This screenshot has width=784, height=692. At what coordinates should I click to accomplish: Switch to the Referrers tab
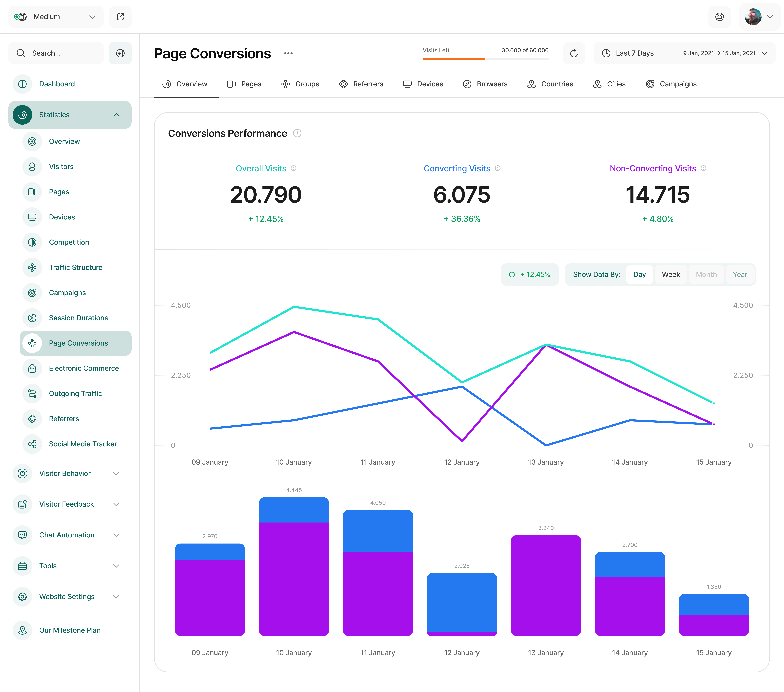[361, 84]
